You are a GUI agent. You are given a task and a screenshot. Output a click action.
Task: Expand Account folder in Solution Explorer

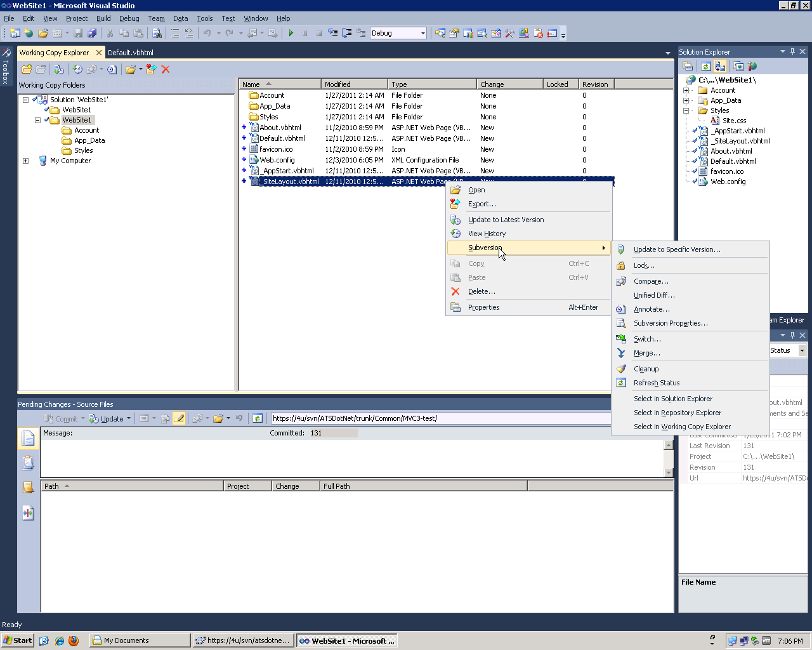686,90
